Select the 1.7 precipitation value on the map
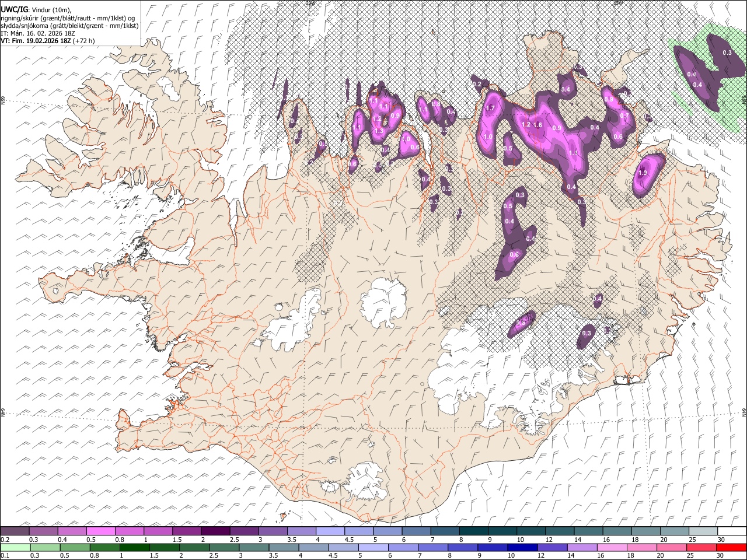The height and width of the screenshot is (560, 747). (x=491, y=108)
